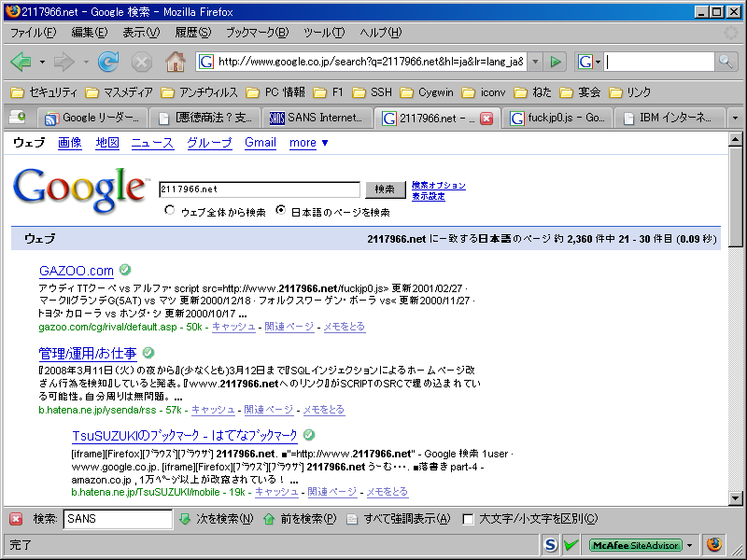Open the ブックマーク(B) menu

[258, 33]
